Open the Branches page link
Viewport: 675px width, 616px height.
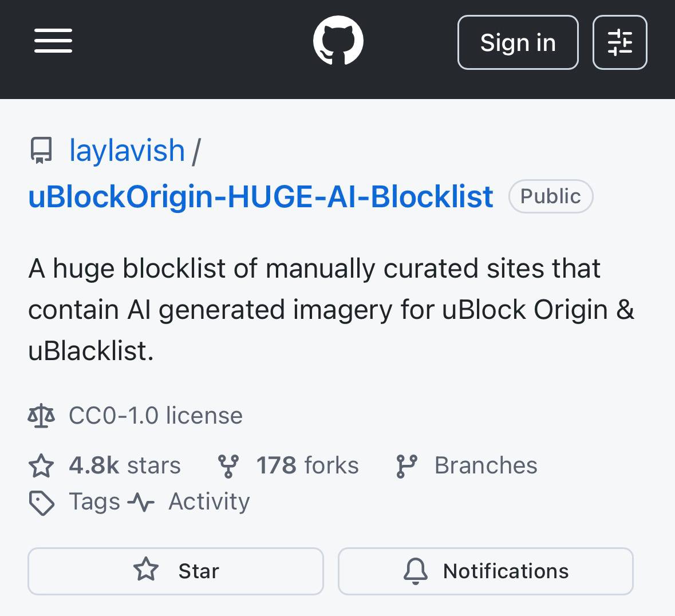(x=485, y=466)
